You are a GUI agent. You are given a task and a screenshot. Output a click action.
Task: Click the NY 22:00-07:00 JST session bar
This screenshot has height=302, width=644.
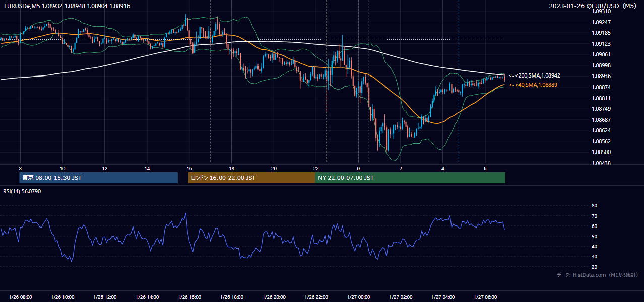click(410, 178)
